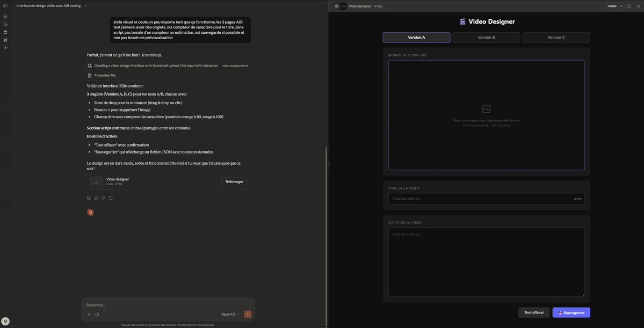Click the MINIATURE (1280×720) label
644x328 pixels.
407,55
